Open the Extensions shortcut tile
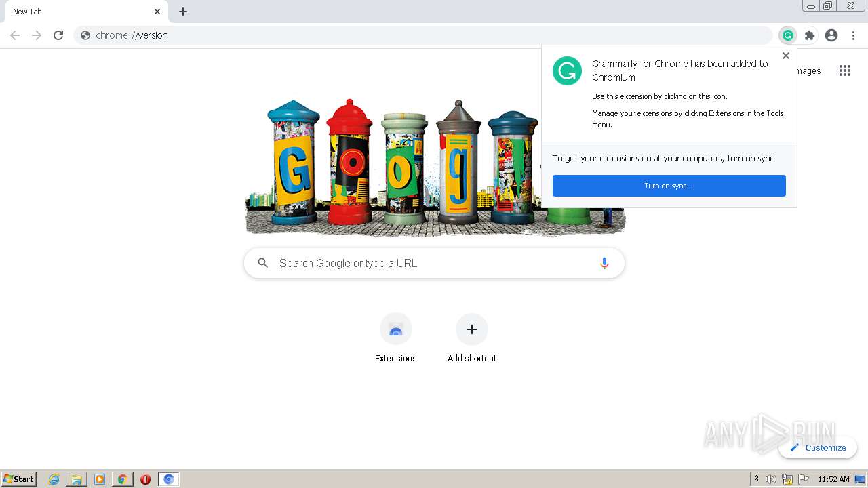 [x=396, y=338]
